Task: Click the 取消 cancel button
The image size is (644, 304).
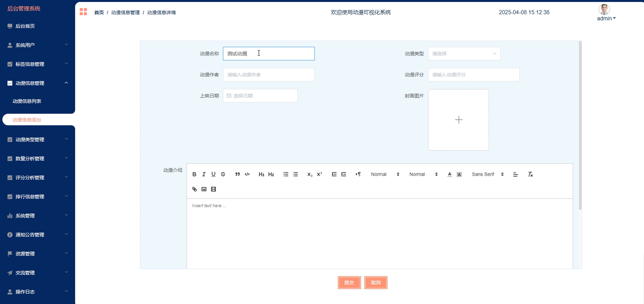Action: tap(376, 282)
